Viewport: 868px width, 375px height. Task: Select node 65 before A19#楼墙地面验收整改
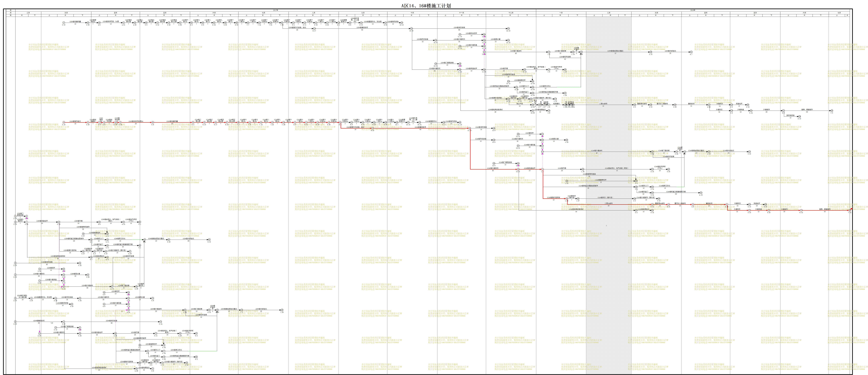point(144,240)
